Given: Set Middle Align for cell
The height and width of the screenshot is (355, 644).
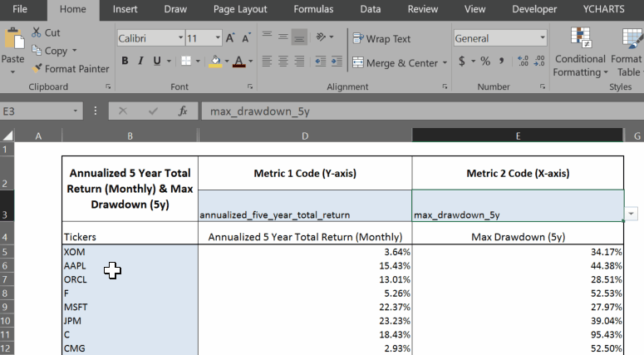Looking at the screenshot, I should (x=283, y=37).
